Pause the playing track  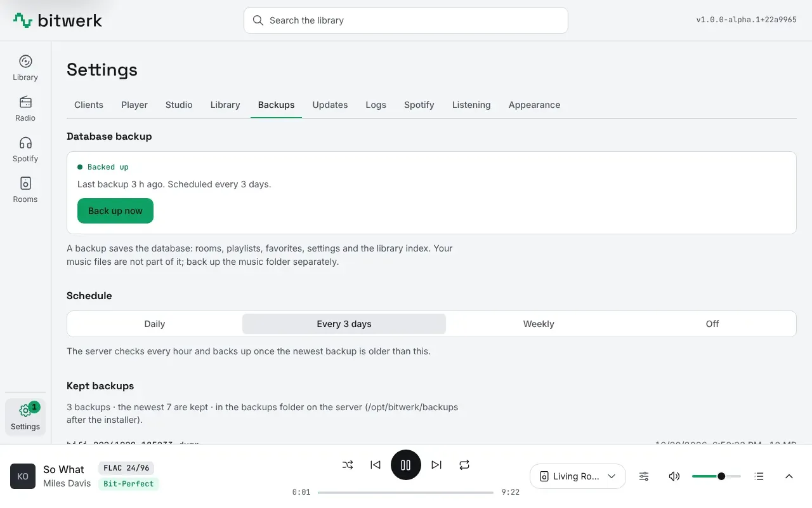406,465
